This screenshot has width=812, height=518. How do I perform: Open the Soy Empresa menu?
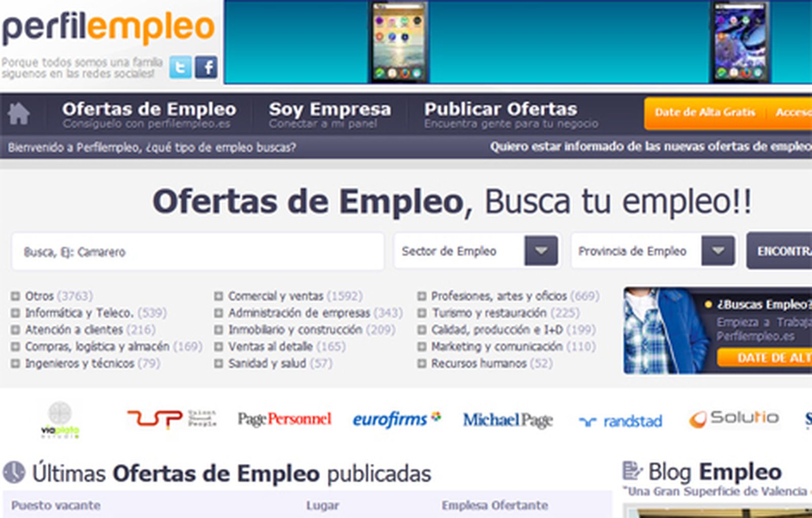(x=330, y=115)
